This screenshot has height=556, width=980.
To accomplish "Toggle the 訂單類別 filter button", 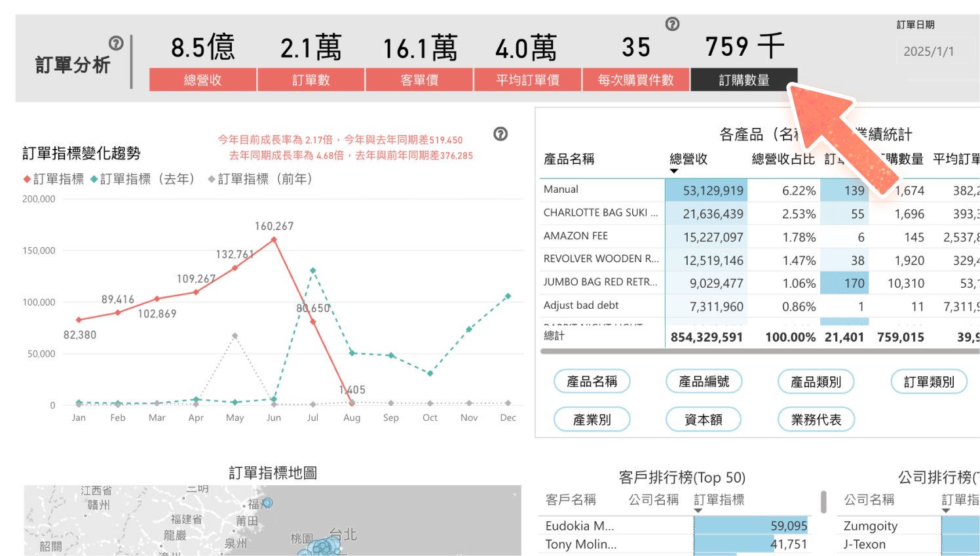I will pos(928,381).
